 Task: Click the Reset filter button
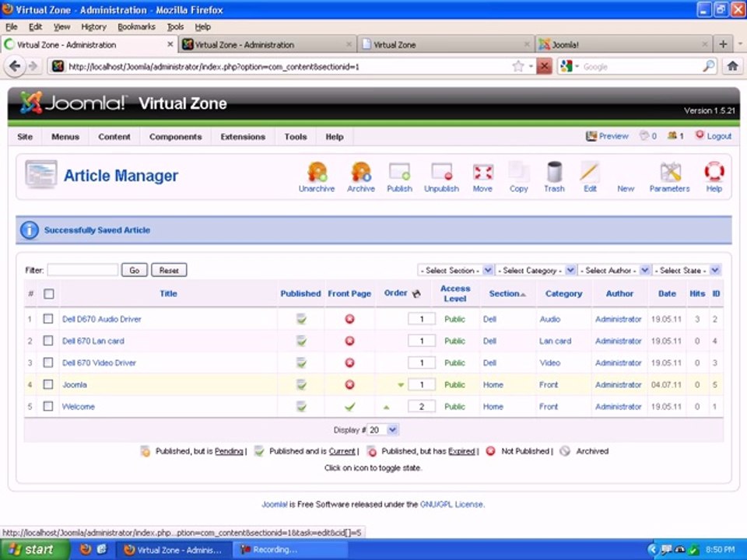[169, 270]
